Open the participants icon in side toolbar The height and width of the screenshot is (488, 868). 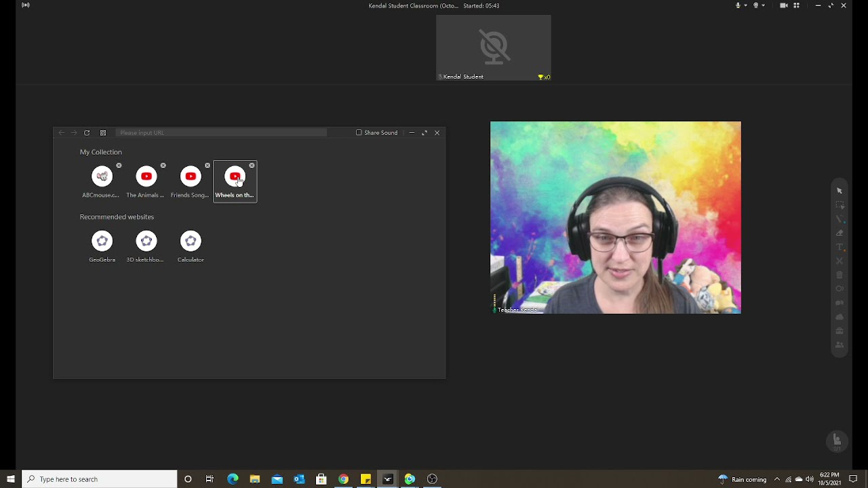tap(840, 345)
